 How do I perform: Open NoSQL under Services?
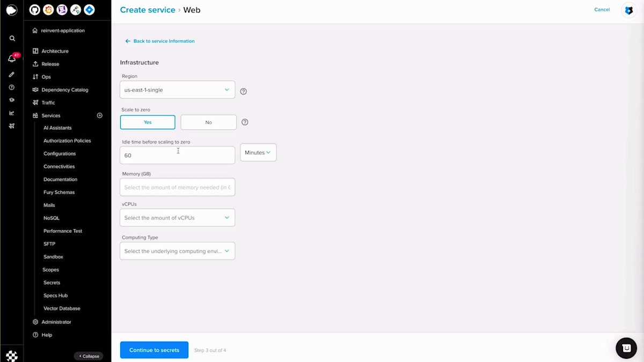(52, 218)
